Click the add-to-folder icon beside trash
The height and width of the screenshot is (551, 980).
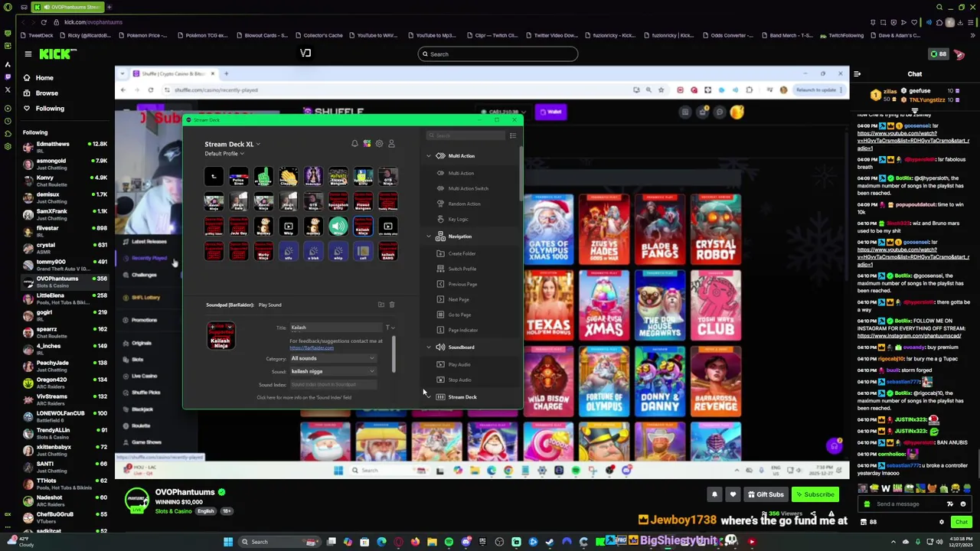coord(381,305)
